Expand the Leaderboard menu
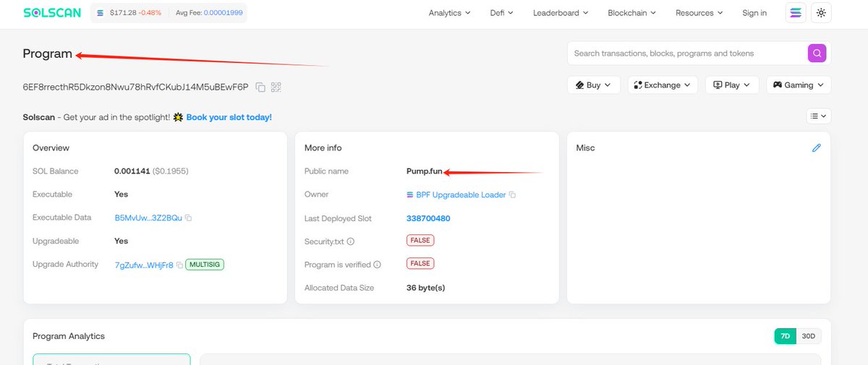This screenshot has height=365, width=868. coord(561,13)
